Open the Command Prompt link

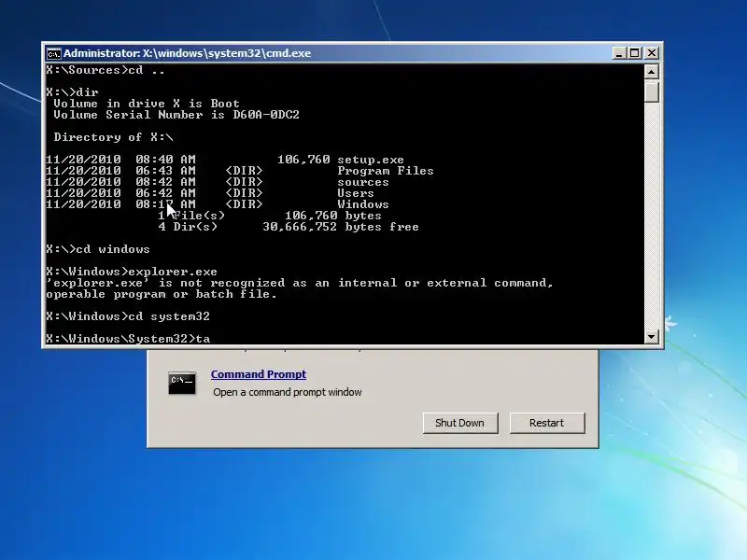259,374
